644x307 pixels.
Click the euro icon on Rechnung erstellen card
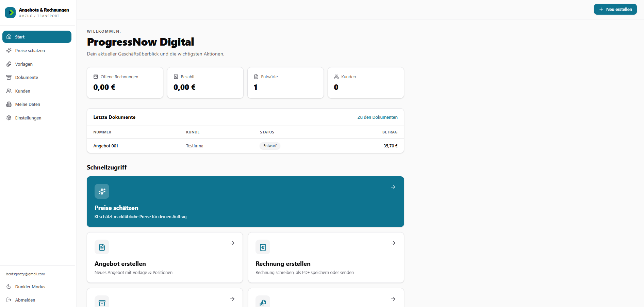pyautogui.click(x=263, y=247)
